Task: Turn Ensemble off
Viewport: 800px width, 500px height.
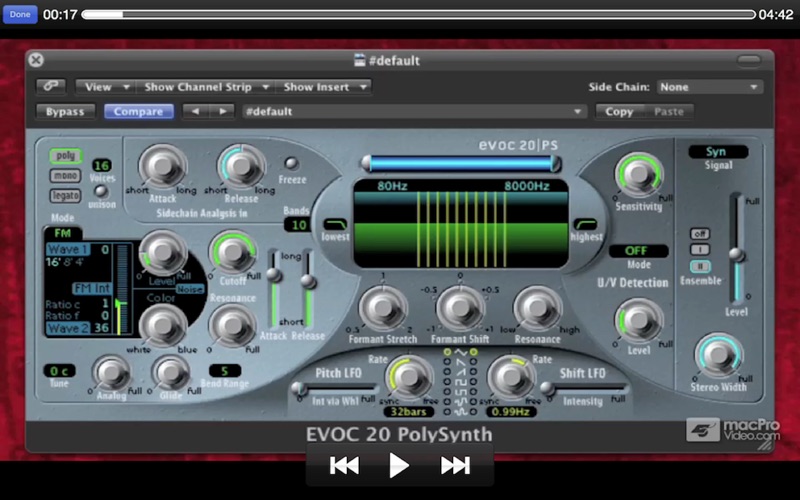Action: click(x=700, y=234)
